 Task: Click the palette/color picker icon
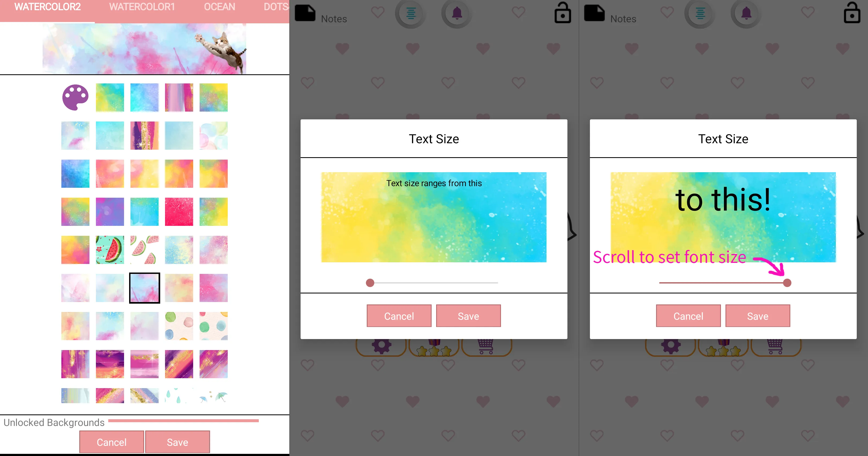coord(75,98)
